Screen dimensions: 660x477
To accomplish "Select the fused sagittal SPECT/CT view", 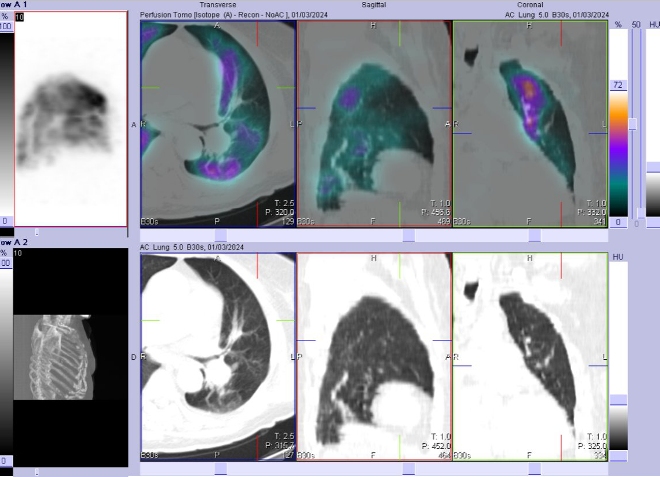I will 374,122.
